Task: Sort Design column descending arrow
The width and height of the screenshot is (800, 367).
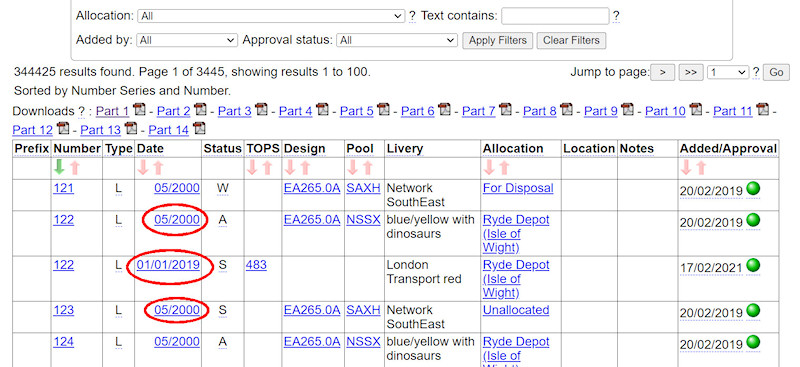Action: click(290, 167)
